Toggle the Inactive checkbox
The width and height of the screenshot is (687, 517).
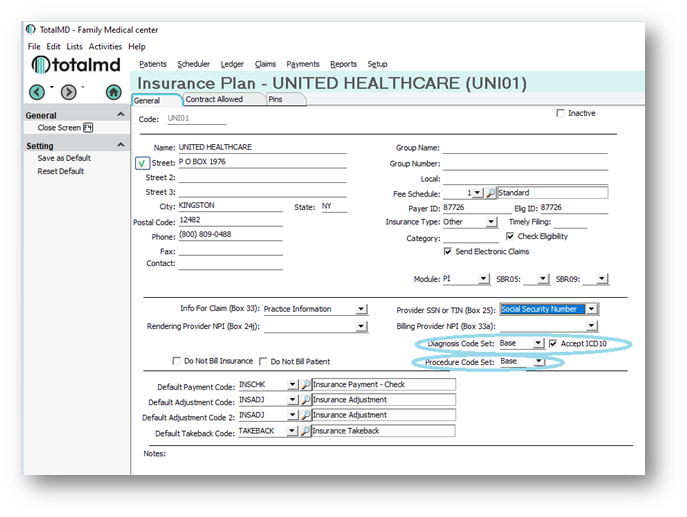(x=561, y=114)
